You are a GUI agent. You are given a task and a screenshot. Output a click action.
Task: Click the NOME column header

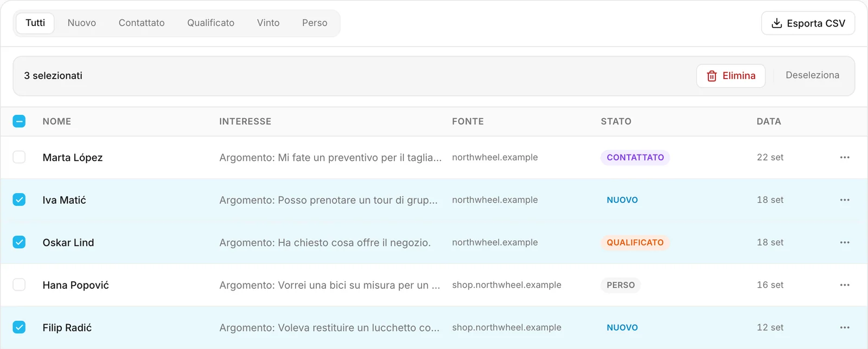[x=57, y=121]
